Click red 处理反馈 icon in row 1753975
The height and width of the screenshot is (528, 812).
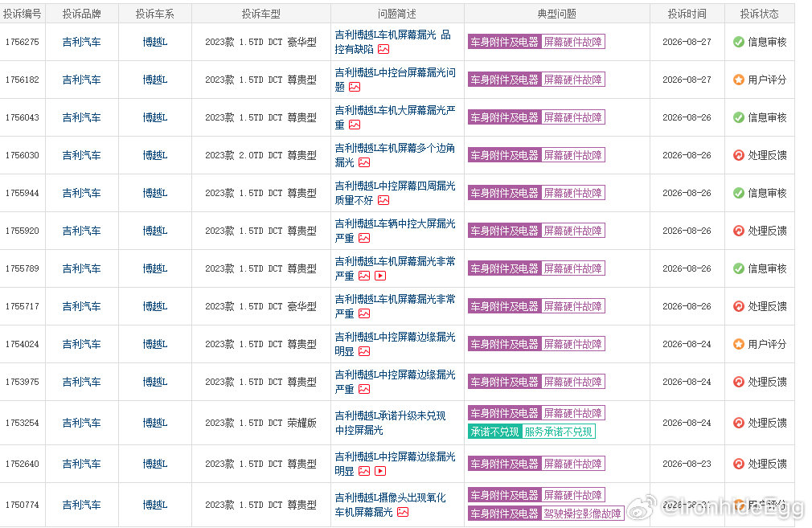pos(739,382)
